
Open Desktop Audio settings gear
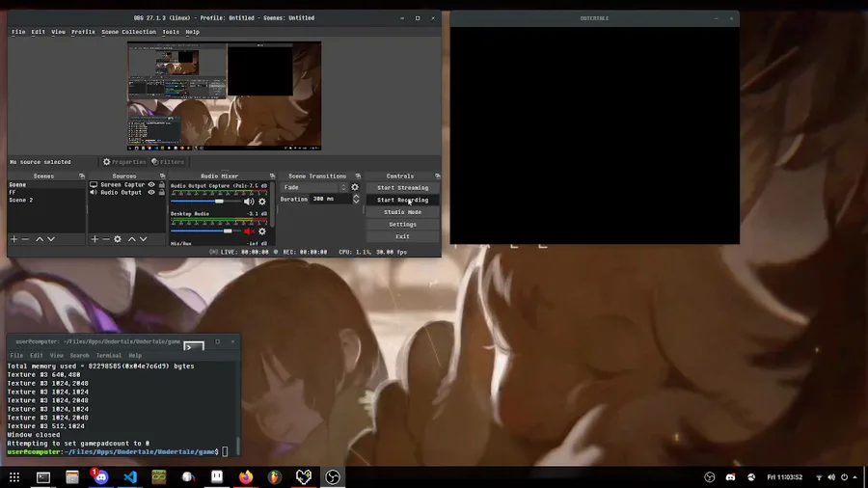click(x=262, y=231)
